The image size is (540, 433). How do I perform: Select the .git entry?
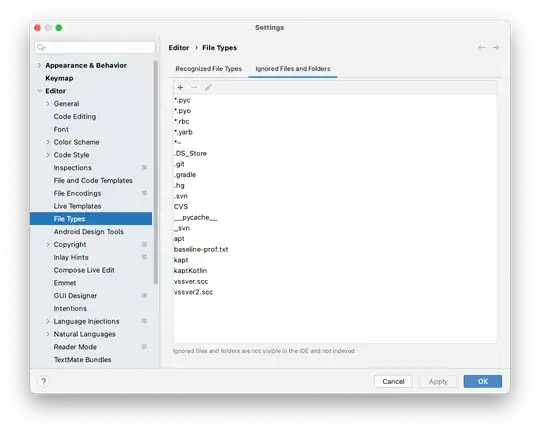tap(179, 164)
